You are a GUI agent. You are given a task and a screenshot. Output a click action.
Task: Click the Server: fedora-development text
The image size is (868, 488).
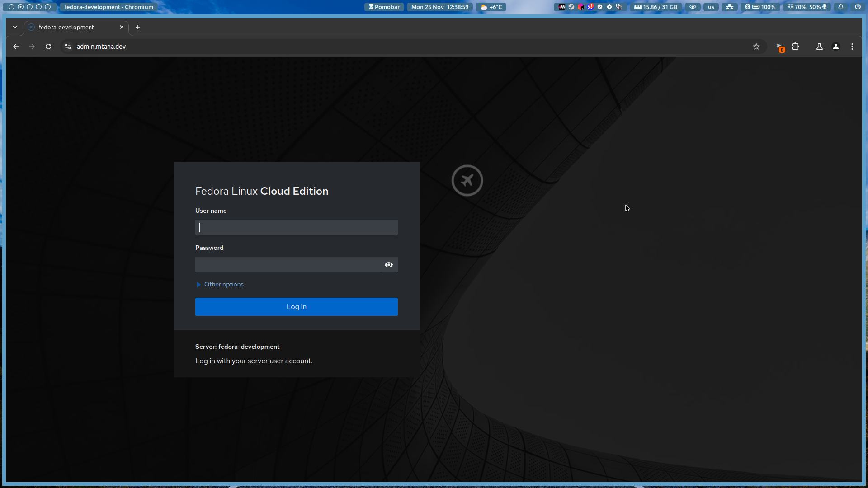[x=237, y=347]
